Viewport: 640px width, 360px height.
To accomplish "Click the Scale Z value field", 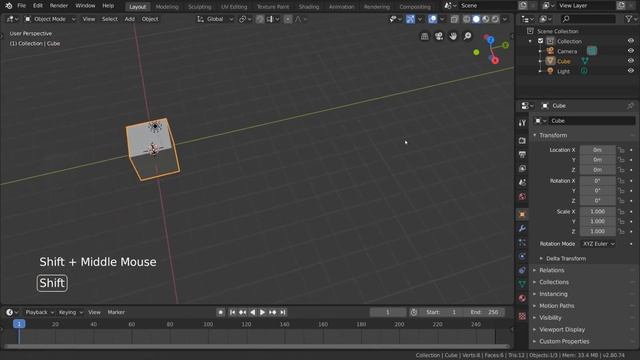I will coord(598,231).
